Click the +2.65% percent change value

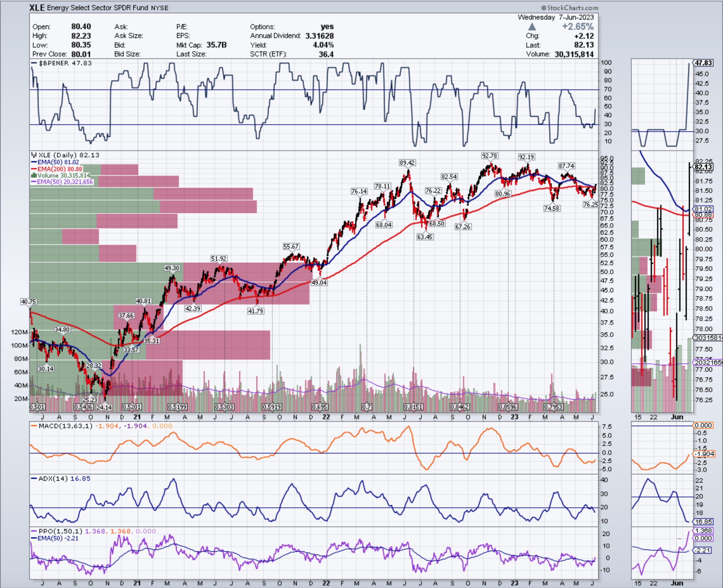578,26
